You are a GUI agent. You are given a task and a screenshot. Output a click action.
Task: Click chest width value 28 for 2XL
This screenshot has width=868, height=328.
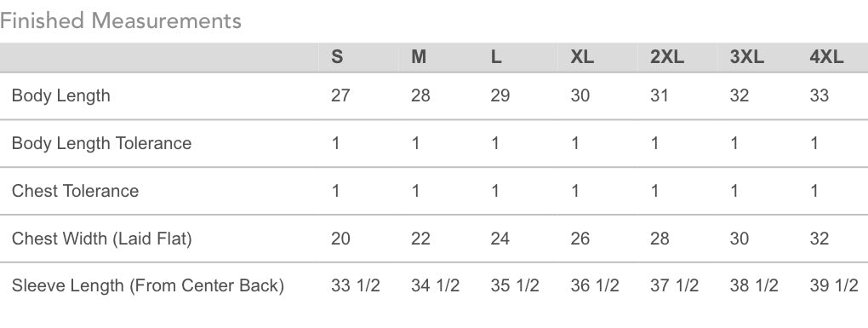point(660,239)
